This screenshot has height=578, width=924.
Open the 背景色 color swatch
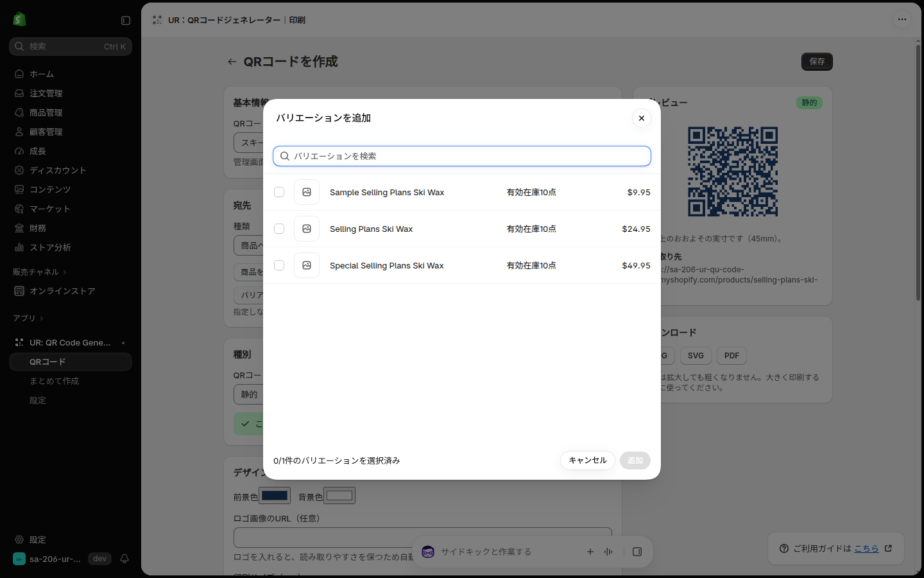339,496
